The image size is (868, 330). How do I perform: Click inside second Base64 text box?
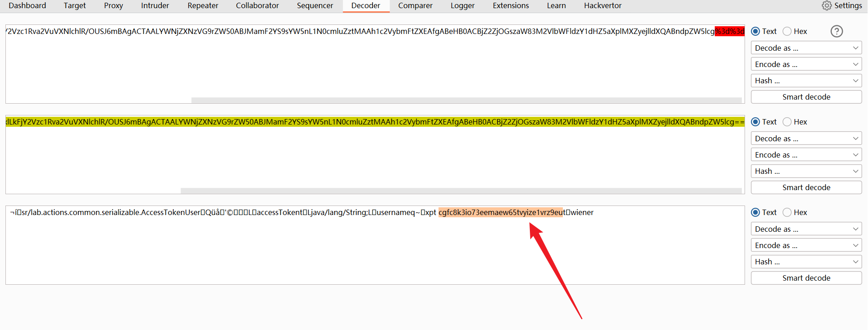point(375,154)
